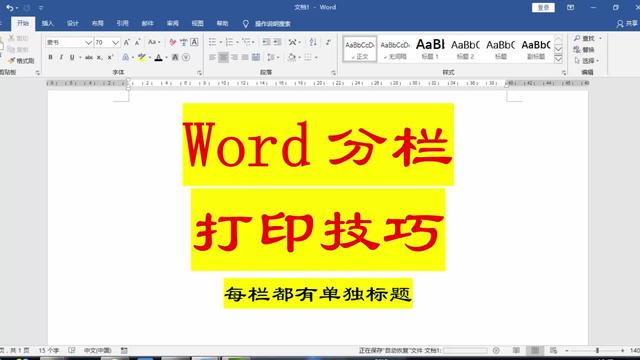Toggle center alignment button
This screenshot has width=640, height=360.
tap(223, 58)
